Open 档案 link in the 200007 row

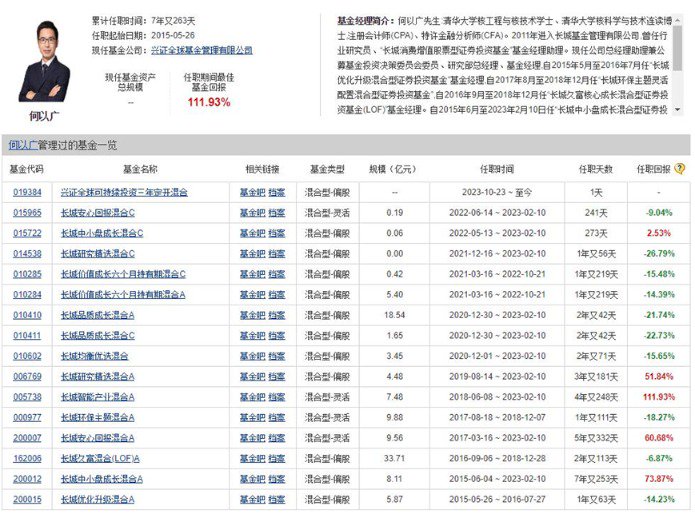(x=277, y=438)
